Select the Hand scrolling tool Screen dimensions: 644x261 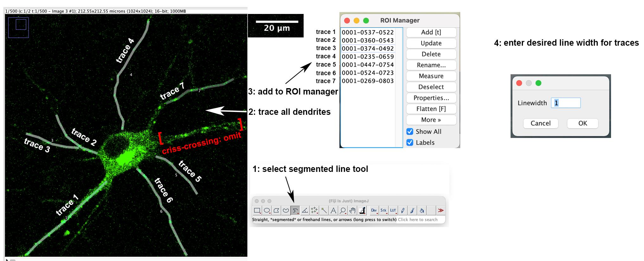352,210
